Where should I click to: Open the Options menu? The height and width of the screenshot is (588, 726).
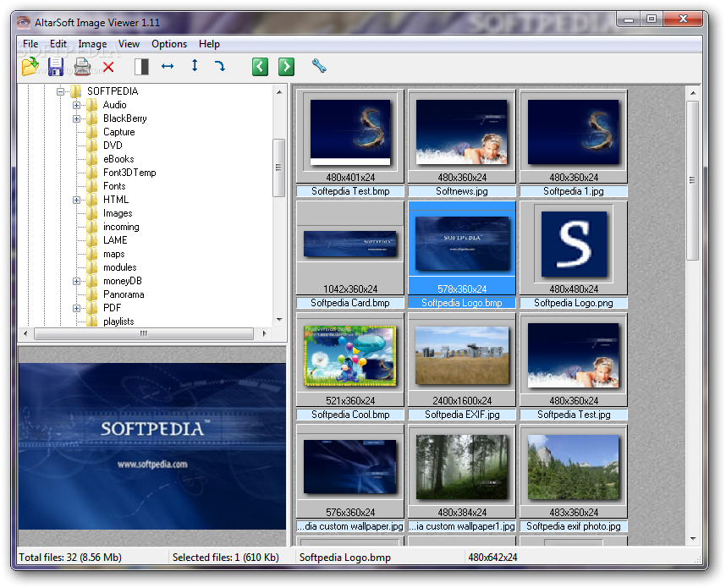tap(169, 44)
